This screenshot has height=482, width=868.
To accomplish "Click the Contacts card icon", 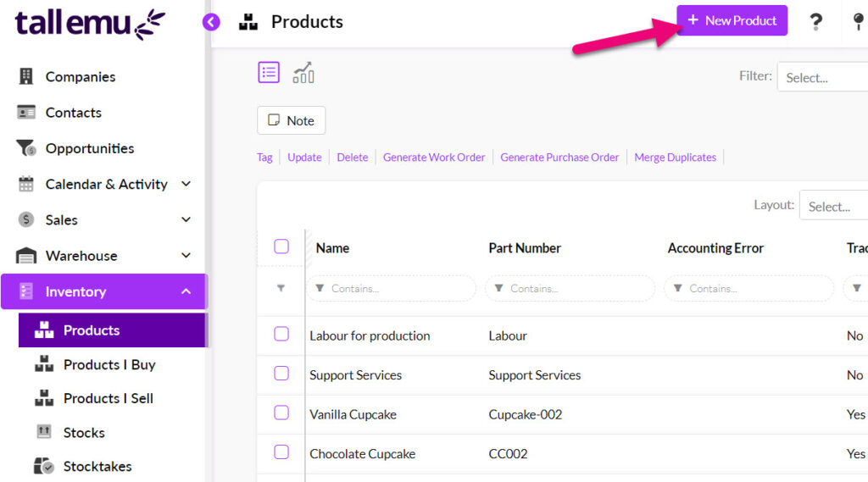I will (x=26, y=113).
